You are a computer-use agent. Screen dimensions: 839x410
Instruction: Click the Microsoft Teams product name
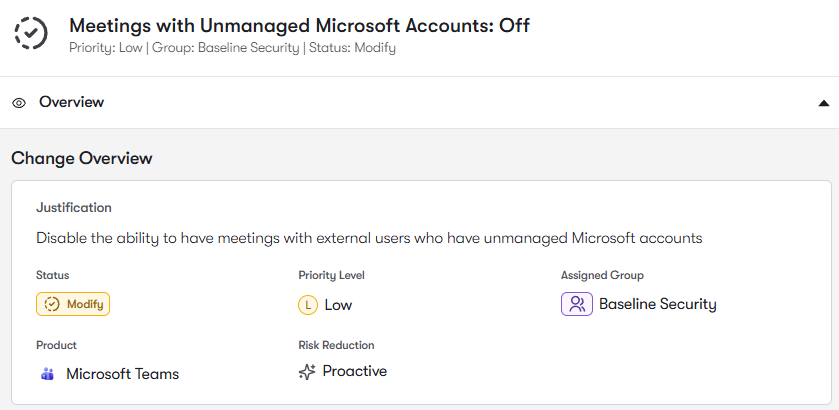coord(122,374)
